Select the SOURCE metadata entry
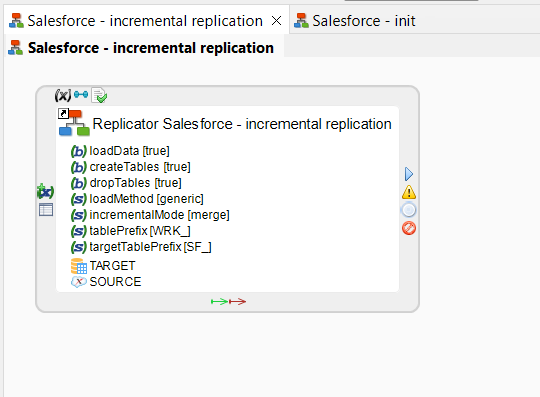540x397 pixels. [x=106, y=282]
